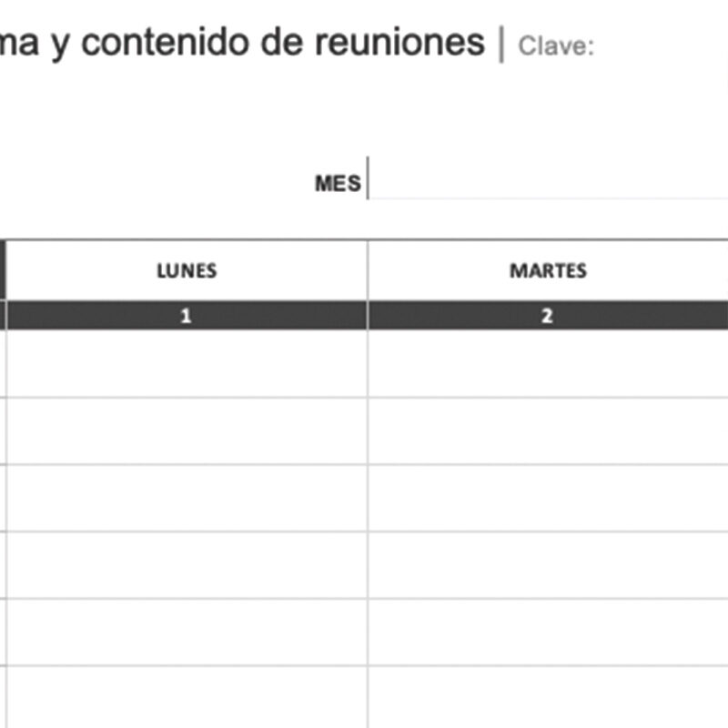
Task: Select first empty cell under MARTES day 2
Action: (548, 363)
